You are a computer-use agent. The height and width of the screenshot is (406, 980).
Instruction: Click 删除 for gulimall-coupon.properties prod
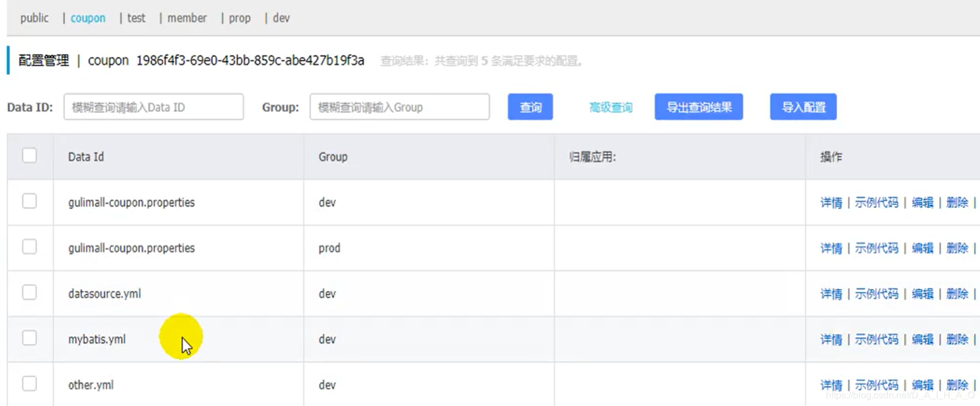pyautogui.click(x=957, y=248)
